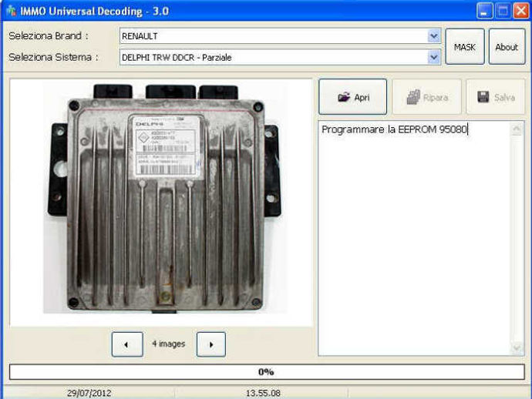This screenshot has width=532, height=399.
Task: Click the Delphi ECU photo
Action: point(164,198)
